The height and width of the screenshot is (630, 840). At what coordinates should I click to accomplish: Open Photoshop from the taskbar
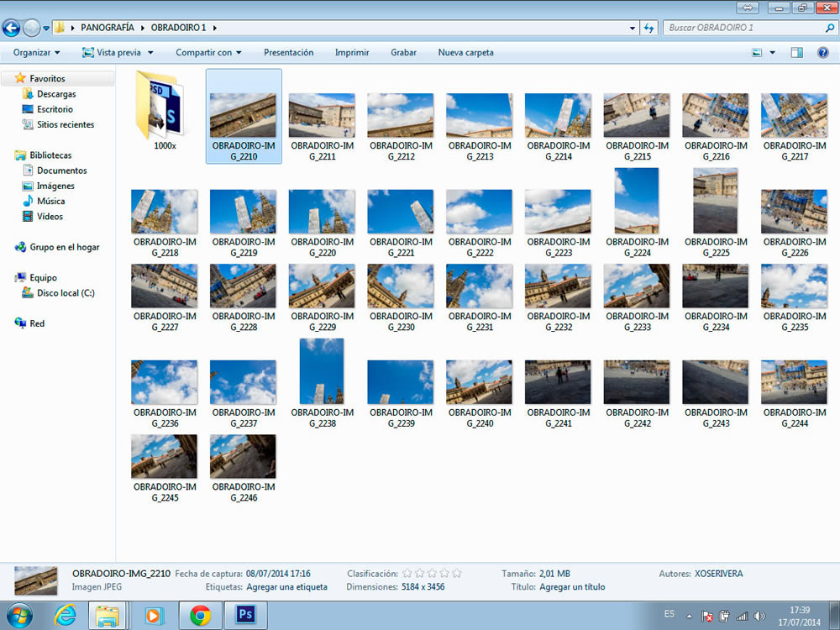pos(245,615)
